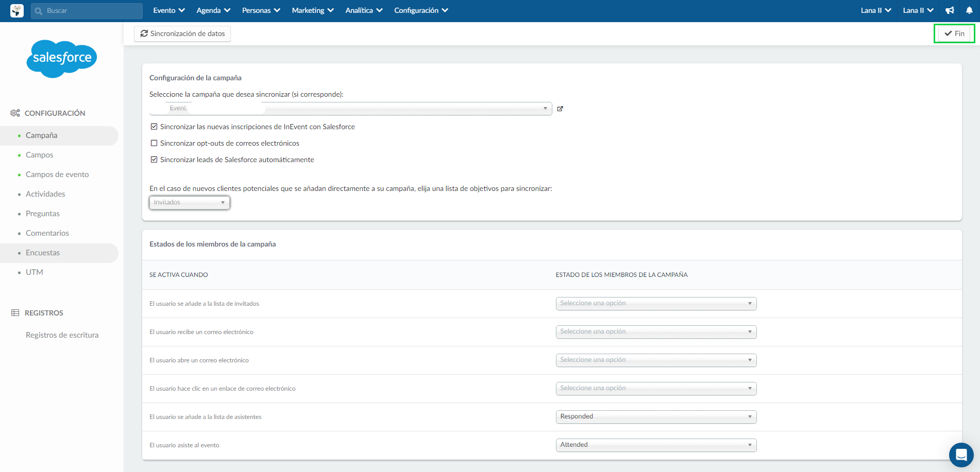The image size is (980, 472).
Task: Open the Marketing menu
Action: pos(313,10)
